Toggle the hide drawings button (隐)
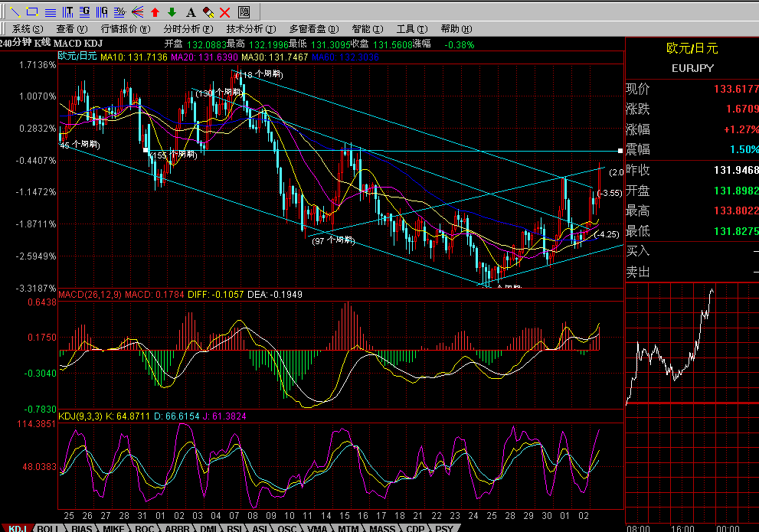Viewport: 759px width, 532px height. [x=244, y=11]
